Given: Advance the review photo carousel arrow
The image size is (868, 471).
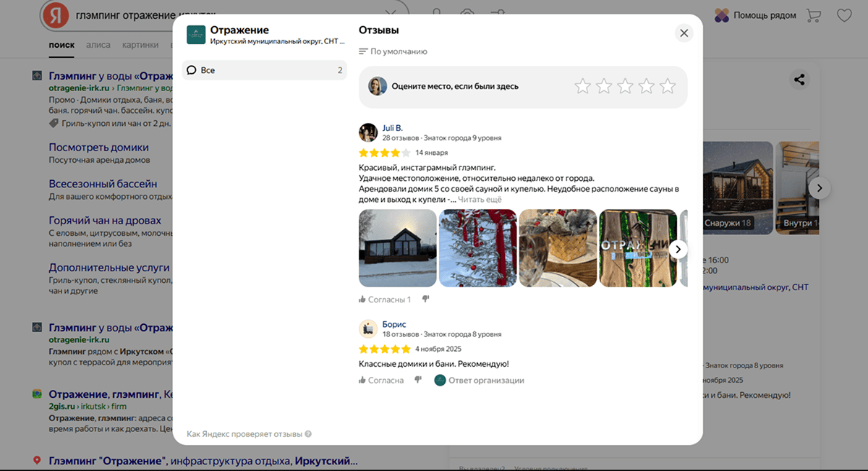Looking at the screenshot, I should [x=678, y=248].
